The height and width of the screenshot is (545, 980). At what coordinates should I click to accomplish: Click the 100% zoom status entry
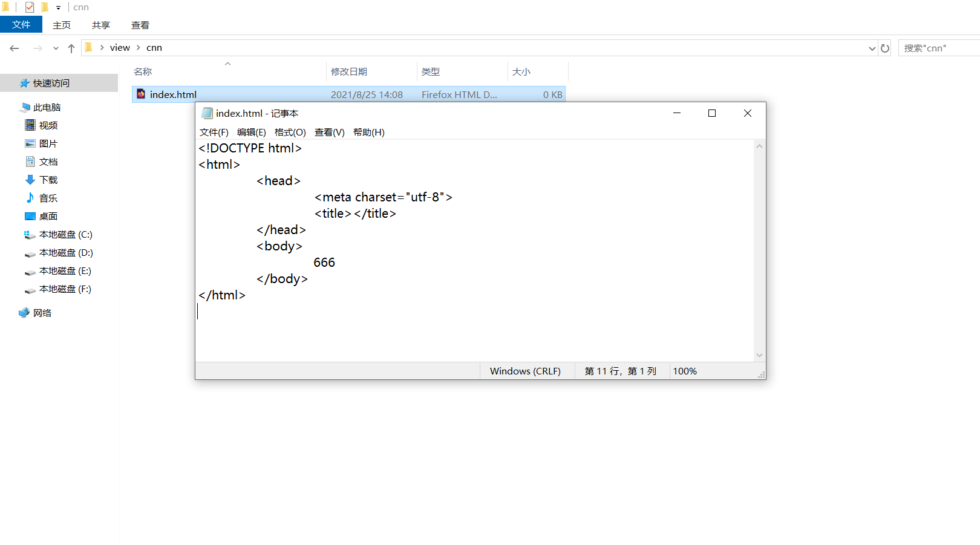click(x=685, y=371)
